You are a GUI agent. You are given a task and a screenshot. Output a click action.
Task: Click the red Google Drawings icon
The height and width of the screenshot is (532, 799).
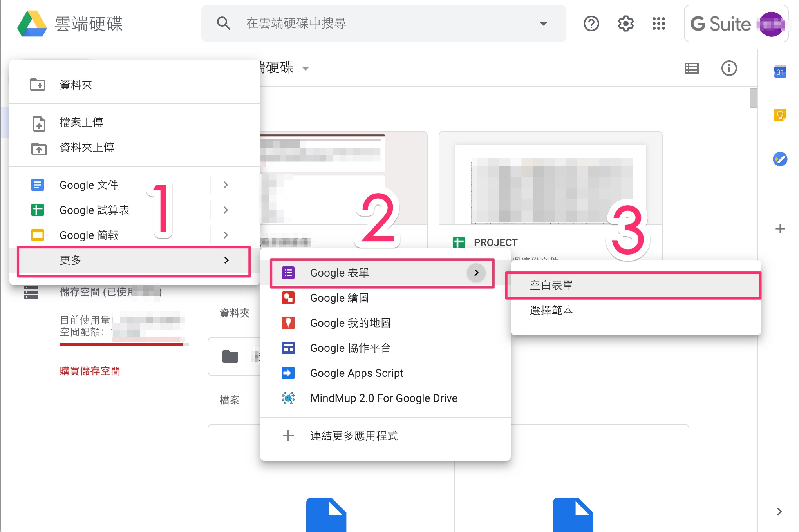288,298
